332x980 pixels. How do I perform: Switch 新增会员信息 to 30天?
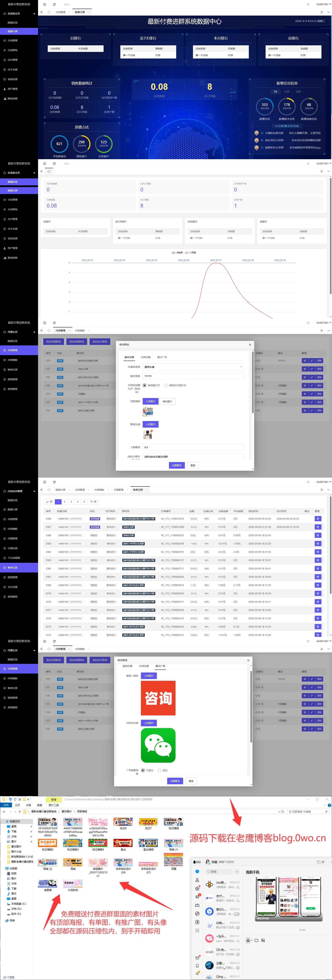coord(298,92)
